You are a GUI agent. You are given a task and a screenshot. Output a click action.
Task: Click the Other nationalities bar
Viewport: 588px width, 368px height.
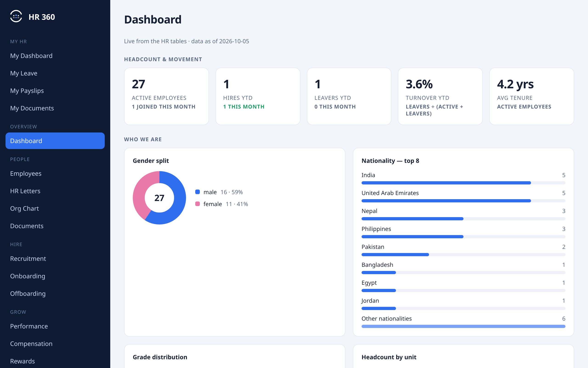click(463, 326)
